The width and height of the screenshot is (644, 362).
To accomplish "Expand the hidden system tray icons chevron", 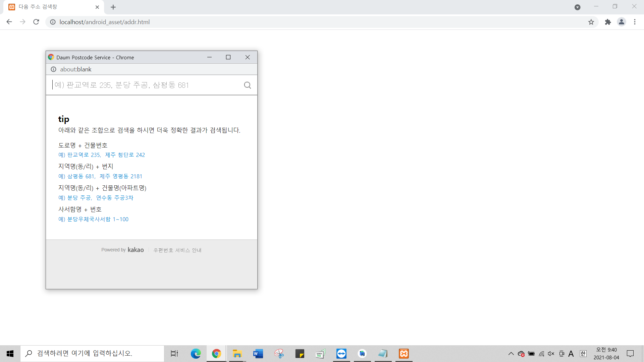I will [x=511, y=354].
